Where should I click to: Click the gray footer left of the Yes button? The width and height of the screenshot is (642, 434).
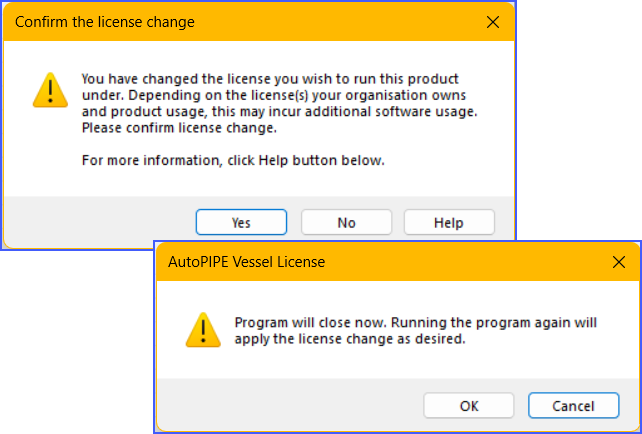tap(99, 222)
